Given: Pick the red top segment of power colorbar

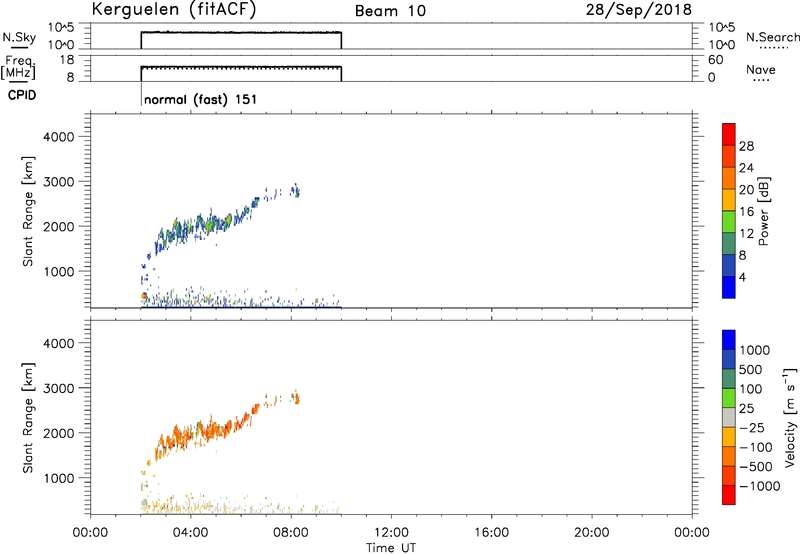Looking at the screenshot, I should (729, 135).
